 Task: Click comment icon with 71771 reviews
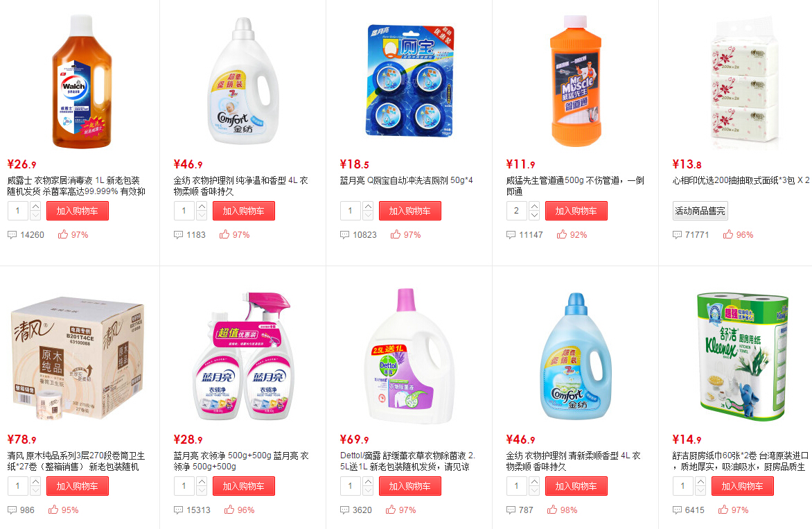tap(677, 235)
